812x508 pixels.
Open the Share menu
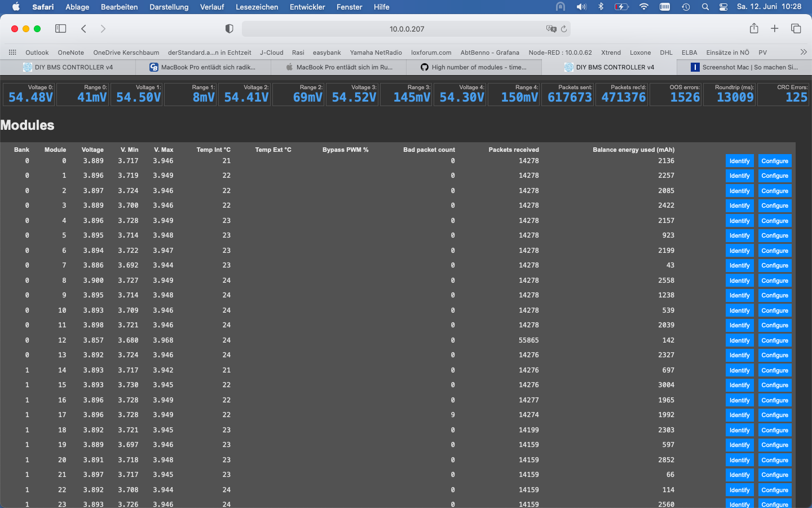[754, 28]
